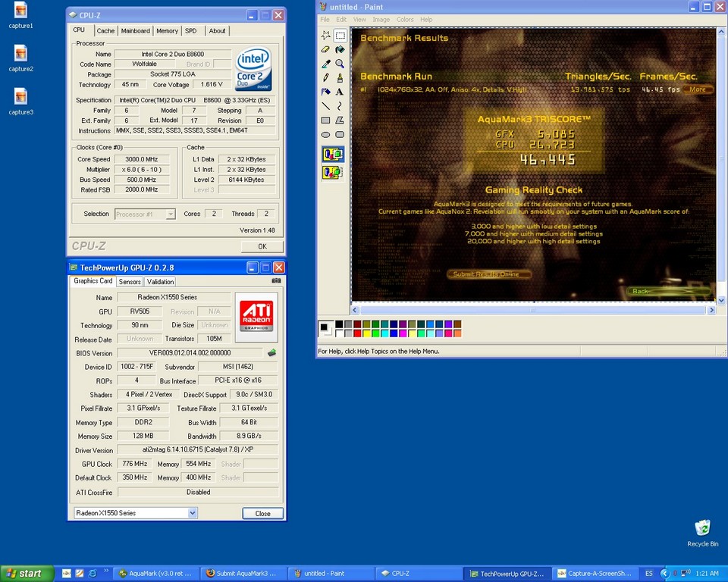Click the GPU-Z BIOS save chip icon
Viewport: 728px width, 582px height.
coord(272,352)
